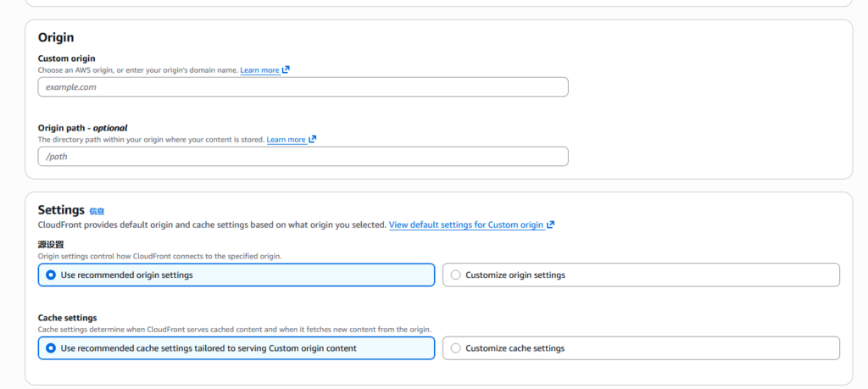Click external-link icon beside Origin path Learn more

tap(313, 140)
